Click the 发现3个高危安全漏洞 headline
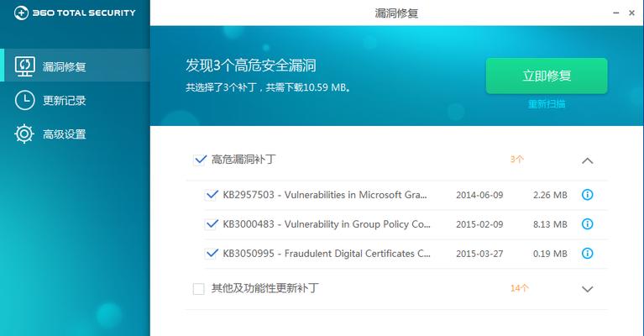644x336 pixels. click(x=250, y=66)
